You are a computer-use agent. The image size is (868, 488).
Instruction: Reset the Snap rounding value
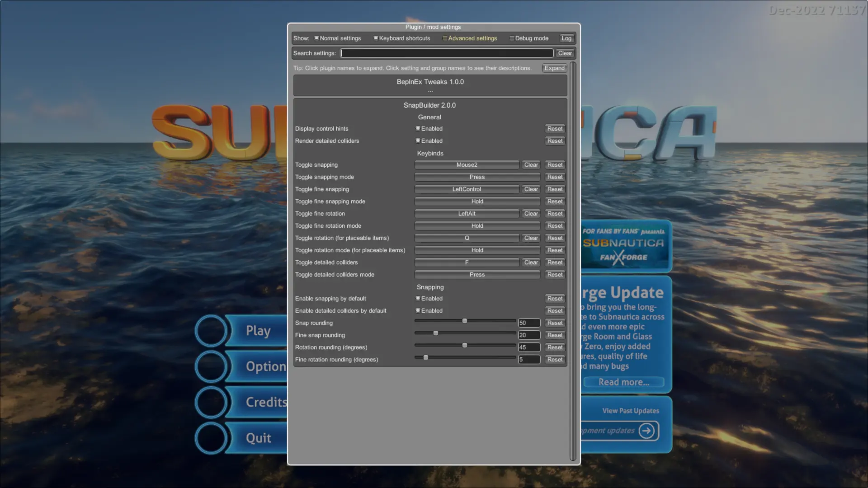[x=555, y=323]
